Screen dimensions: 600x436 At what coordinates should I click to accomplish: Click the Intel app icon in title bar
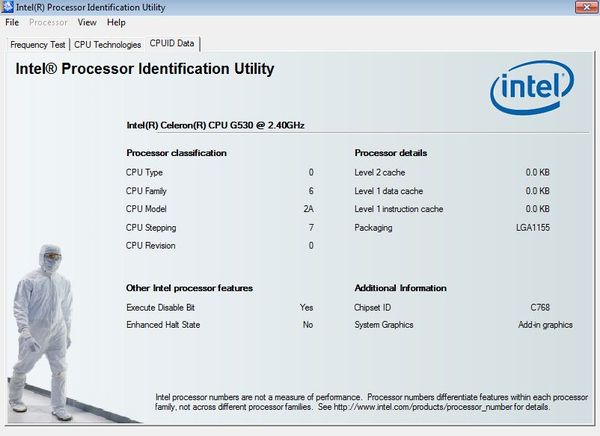coord(8,7)
